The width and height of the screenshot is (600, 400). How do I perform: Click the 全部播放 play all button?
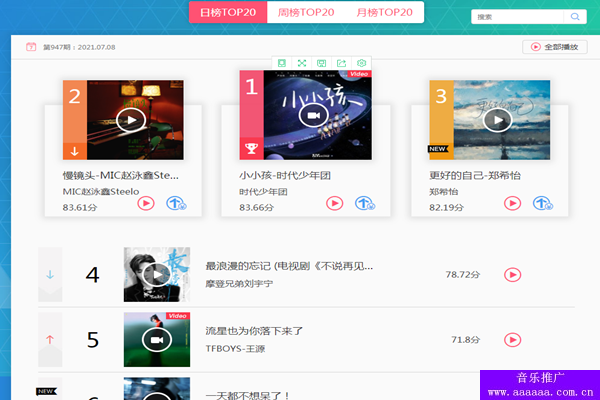pos(554,47)
